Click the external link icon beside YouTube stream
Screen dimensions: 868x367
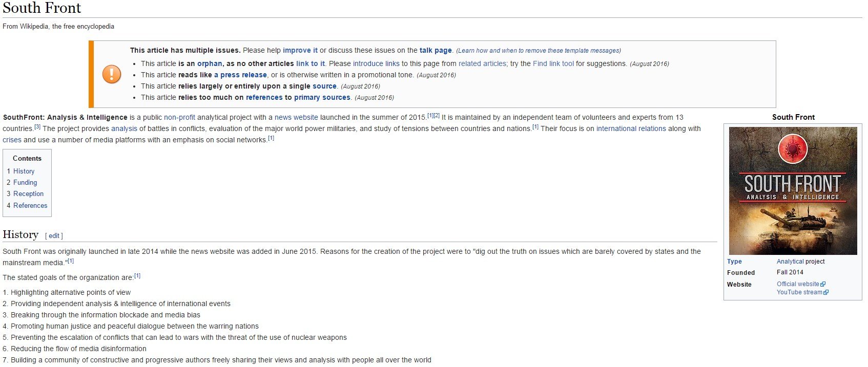click(826, 292)
